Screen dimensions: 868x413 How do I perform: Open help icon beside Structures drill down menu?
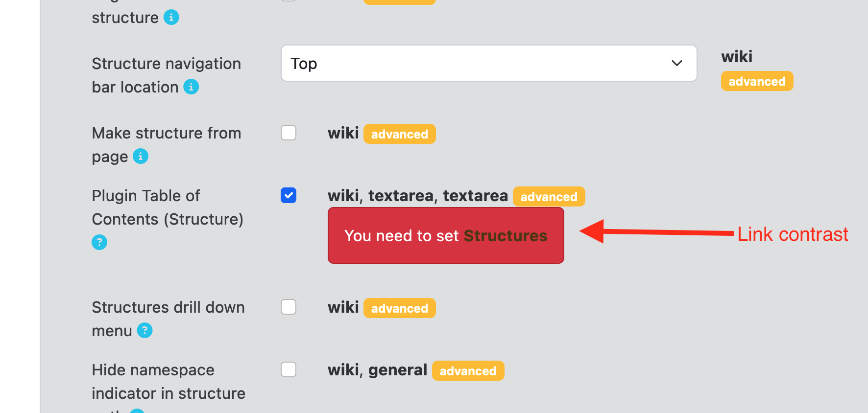[145, 330]
